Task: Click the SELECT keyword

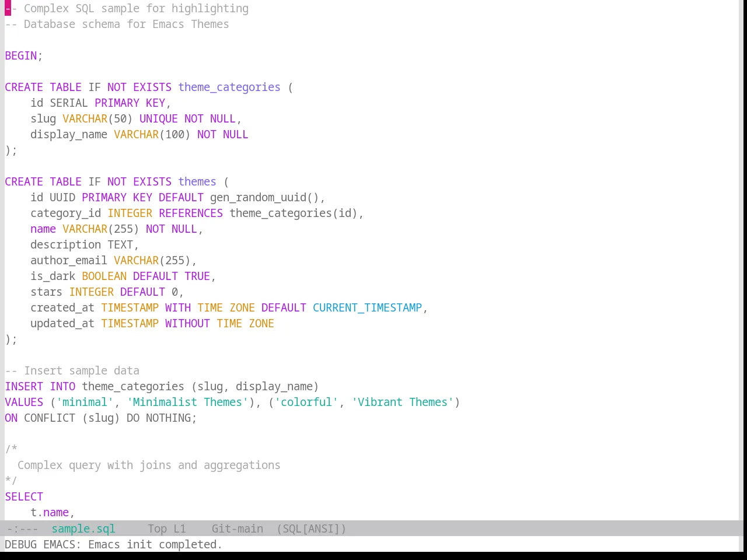Action: 24,496
